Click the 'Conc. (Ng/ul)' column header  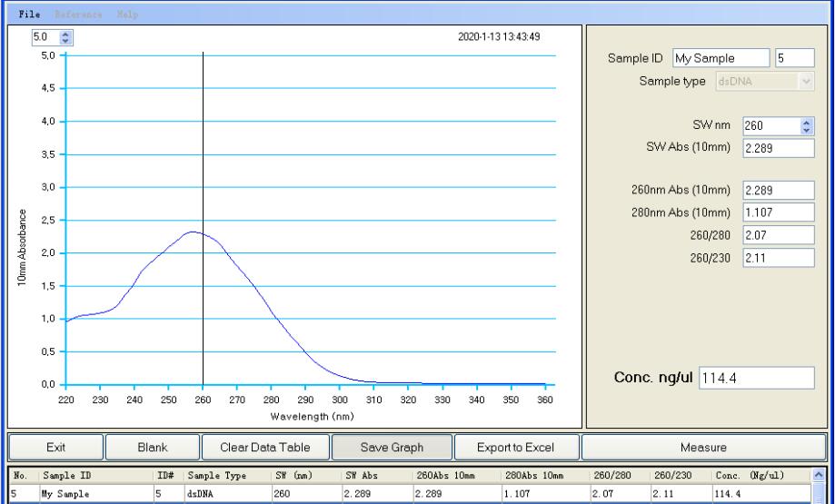[x=761, y=475]
